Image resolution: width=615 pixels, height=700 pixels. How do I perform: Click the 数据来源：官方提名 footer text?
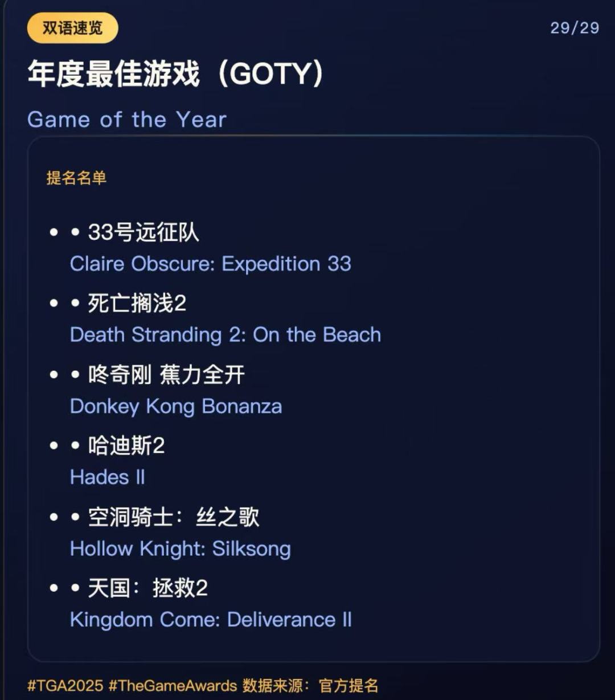tap(310, 686)
